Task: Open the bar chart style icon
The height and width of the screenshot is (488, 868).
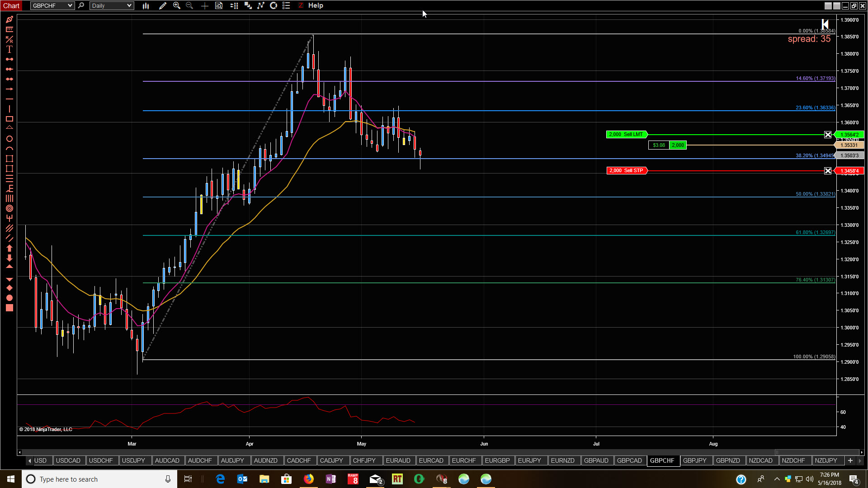Action: (x=146, y=6)
